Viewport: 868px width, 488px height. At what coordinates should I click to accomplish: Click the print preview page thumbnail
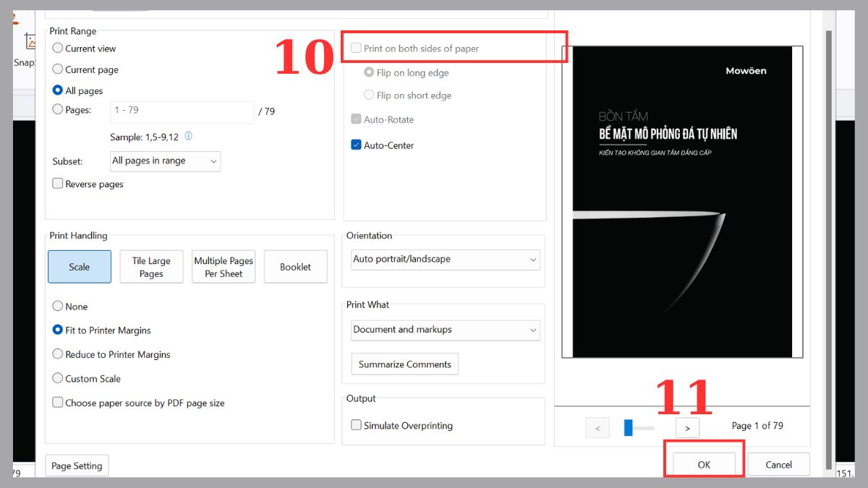click(682, 202)
